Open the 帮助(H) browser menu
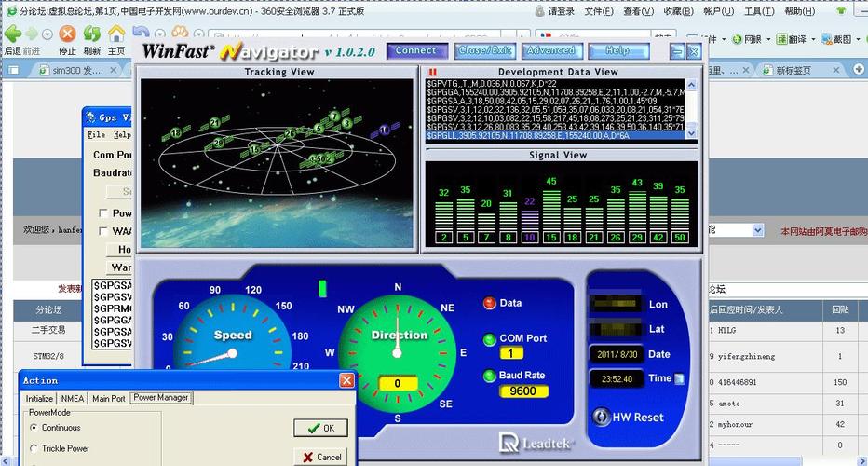 click(x=799, y=11)
